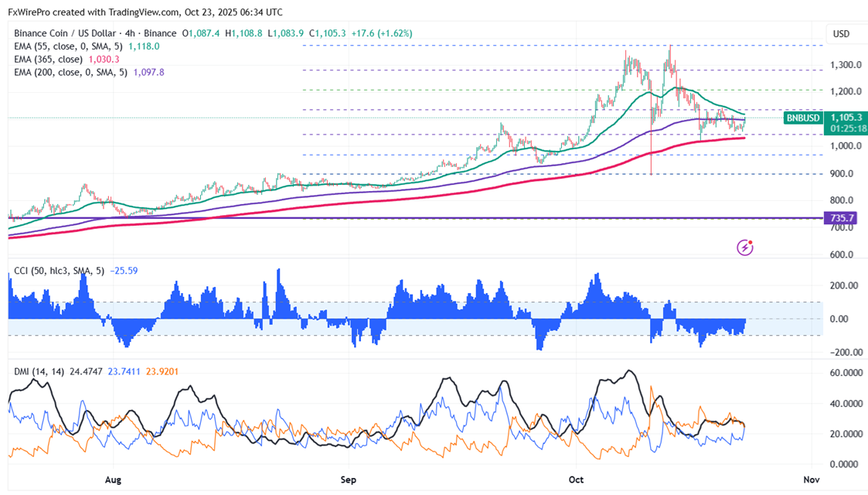Screen dimensions: 868x495
Task: Click the 24.4747 DMI ADX value
Action: point(86,371)
